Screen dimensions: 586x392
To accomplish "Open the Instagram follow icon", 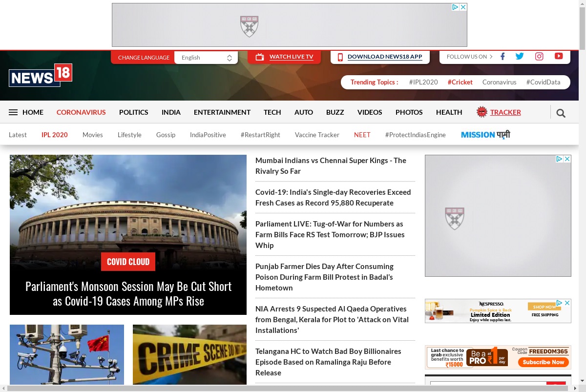I will pyautogui.click(x=539, y=57).
